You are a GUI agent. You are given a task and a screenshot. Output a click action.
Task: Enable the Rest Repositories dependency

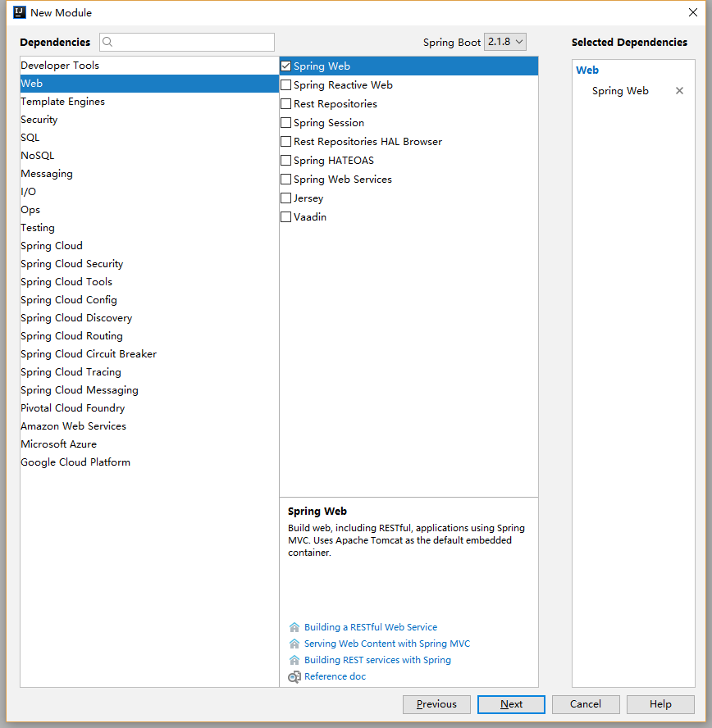(x=286, y=104)
